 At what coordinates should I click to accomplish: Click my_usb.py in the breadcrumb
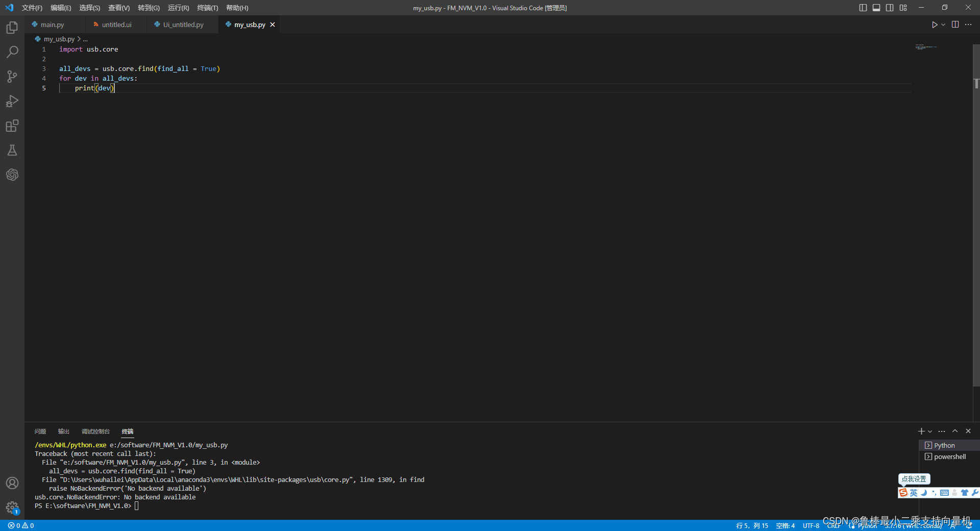click(x=59, y=39)
